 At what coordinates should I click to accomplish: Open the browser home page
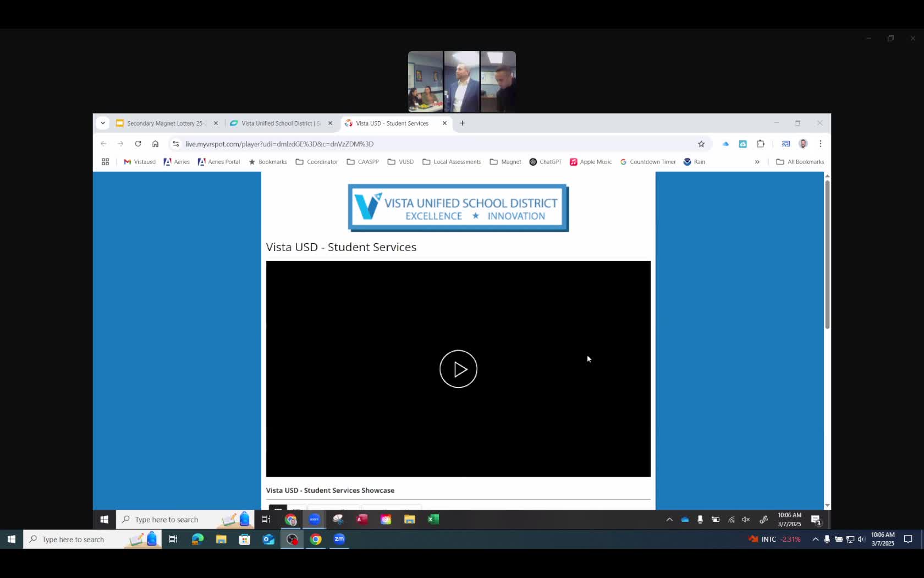point(156,144)
